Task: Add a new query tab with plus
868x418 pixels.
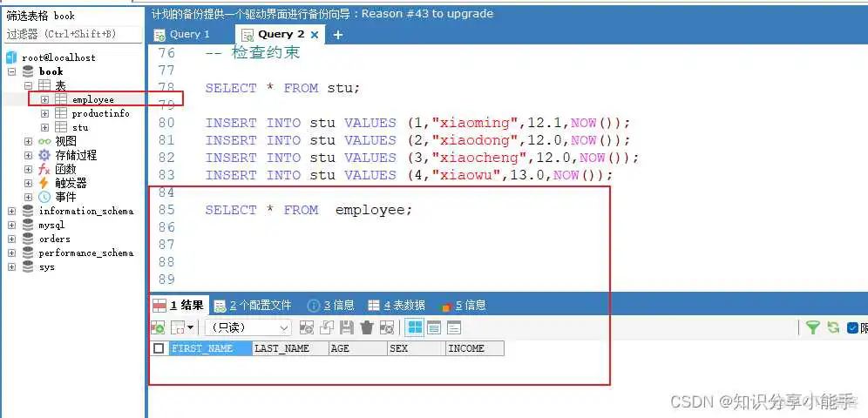Action: coord(337,35)
